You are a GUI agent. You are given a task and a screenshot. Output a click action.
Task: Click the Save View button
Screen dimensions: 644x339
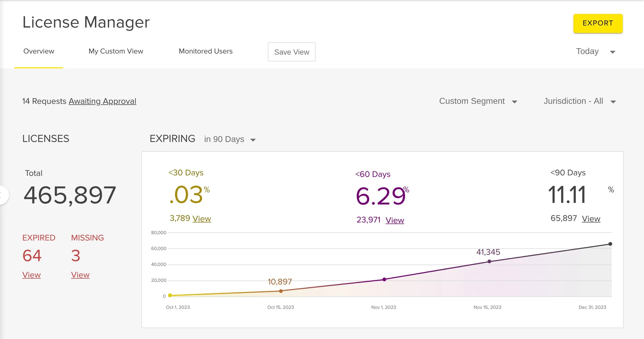[292, 52]
